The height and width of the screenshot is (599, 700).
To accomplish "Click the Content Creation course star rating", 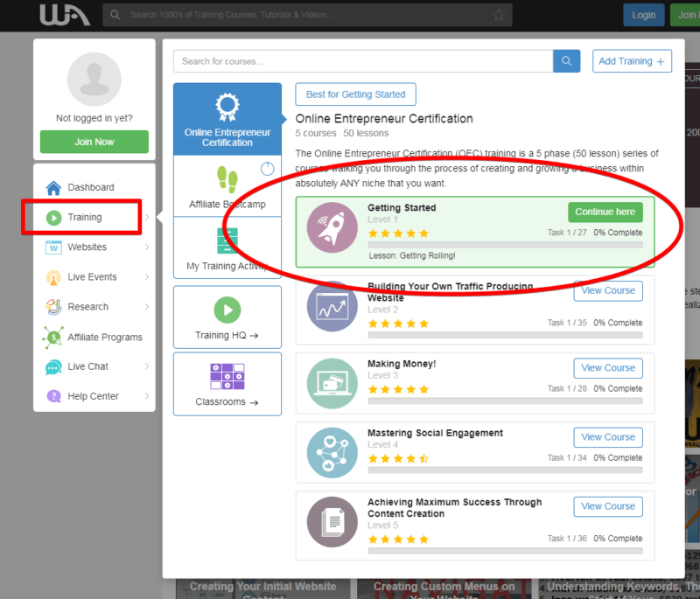I will [398, 540].
